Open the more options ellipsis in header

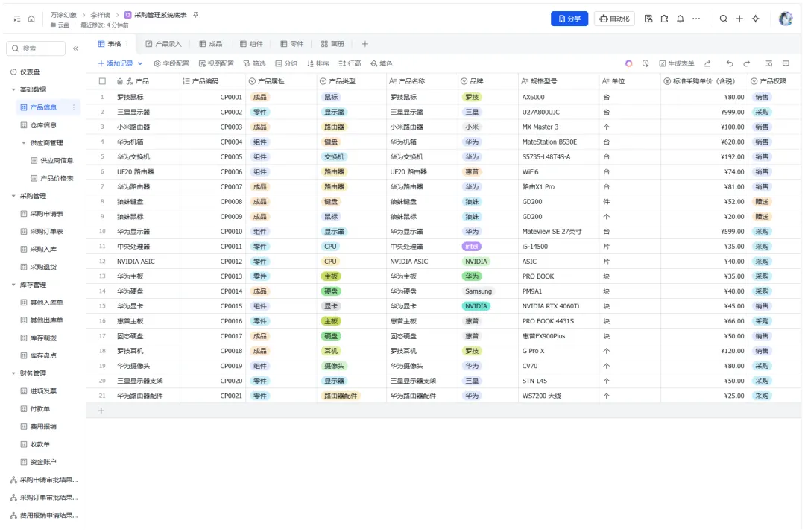point(696,19)
